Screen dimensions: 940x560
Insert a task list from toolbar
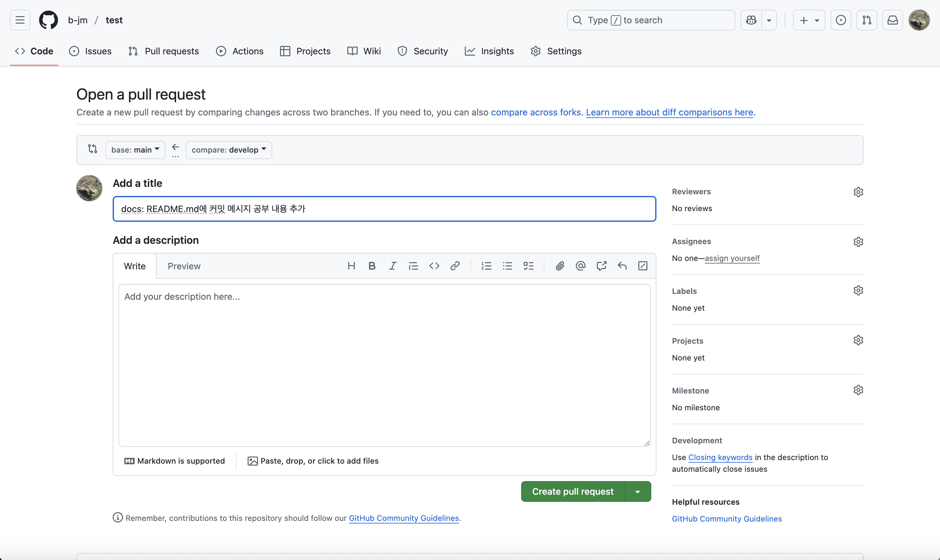pos(528,266)
